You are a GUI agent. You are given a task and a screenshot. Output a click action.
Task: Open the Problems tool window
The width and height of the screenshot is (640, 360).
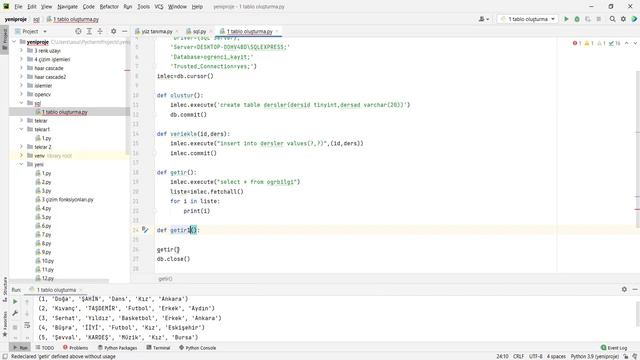coord(76,348)
